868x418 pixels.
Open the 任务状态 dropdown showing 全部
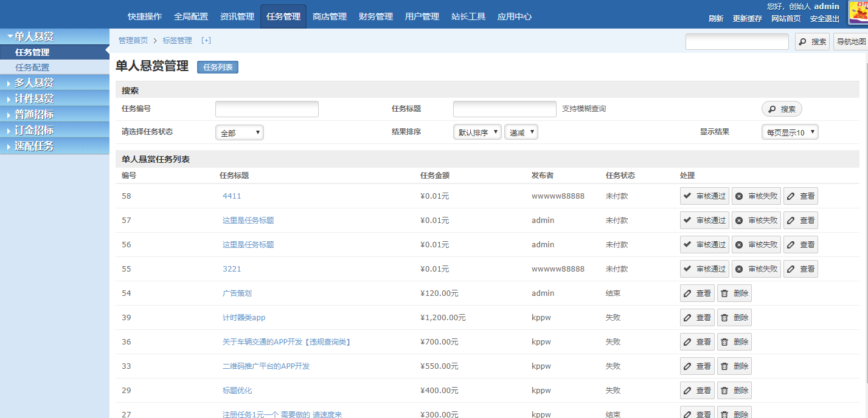click(x=239, y=132)
